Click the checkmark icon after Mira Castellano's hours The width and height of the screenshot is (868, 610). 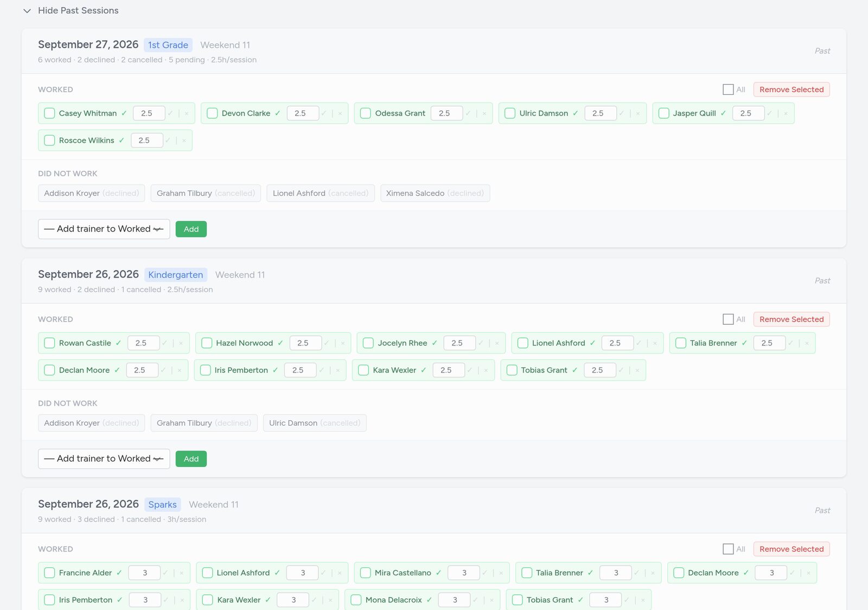[484, 573]
